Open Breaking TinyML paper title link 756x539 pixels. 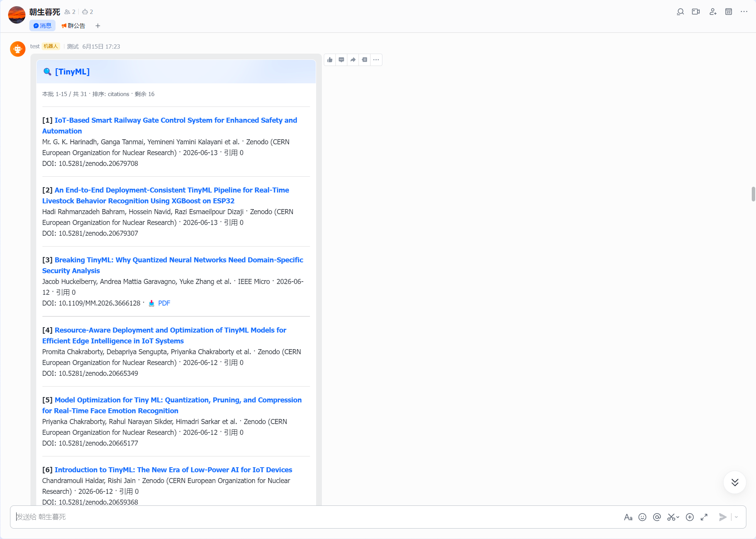coord(173,265)
